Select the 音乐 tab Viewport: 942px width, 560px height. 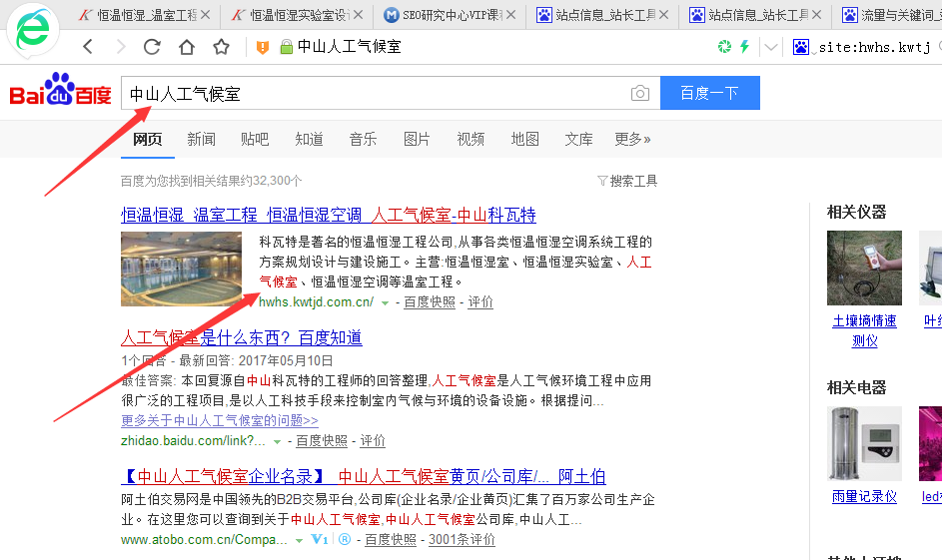point(363,139)
